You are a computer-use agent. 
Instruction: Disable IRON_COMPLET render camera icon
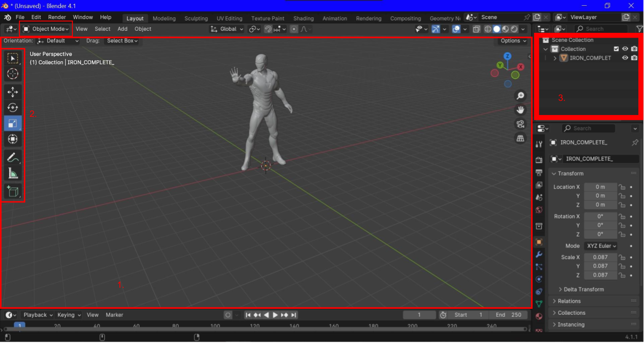click(x=634, y=58)
